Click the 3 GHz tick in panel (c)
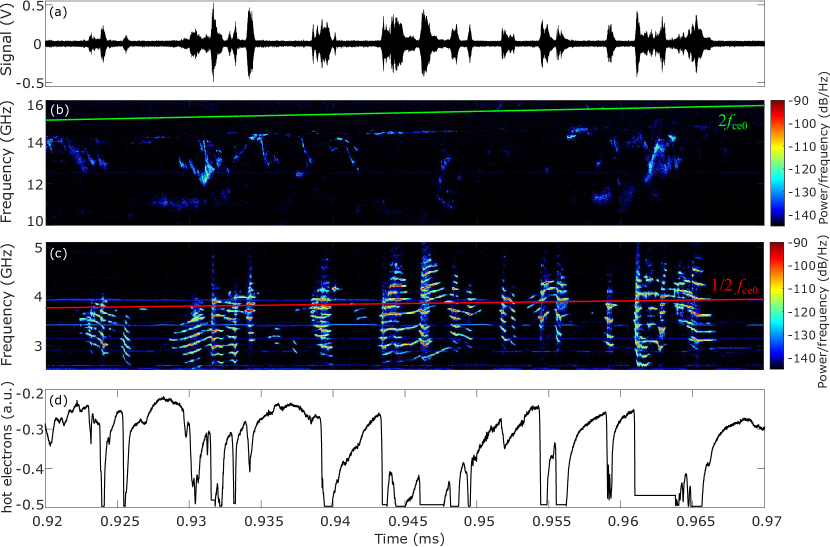The width and height of the screenshot is (830, 547). tap(38, 346)
